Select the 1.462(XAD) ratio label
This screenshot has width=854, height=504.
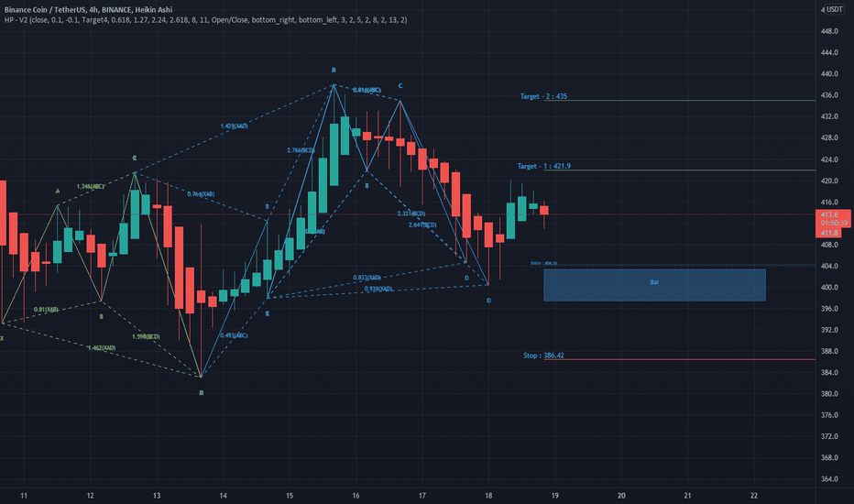pos(102,347)
